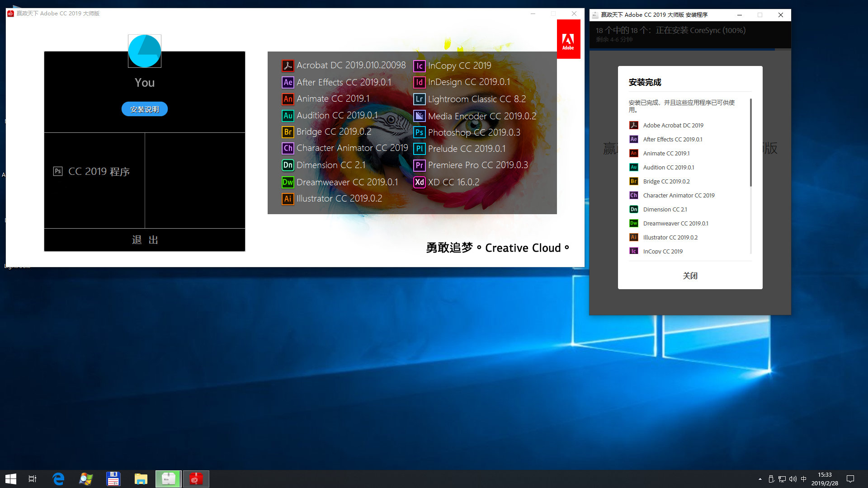This screenshot has height=488, width=868.
Task: Click the Lightroom Classic Lr icon
Action: pyautogui.click(x=419, y=99)
